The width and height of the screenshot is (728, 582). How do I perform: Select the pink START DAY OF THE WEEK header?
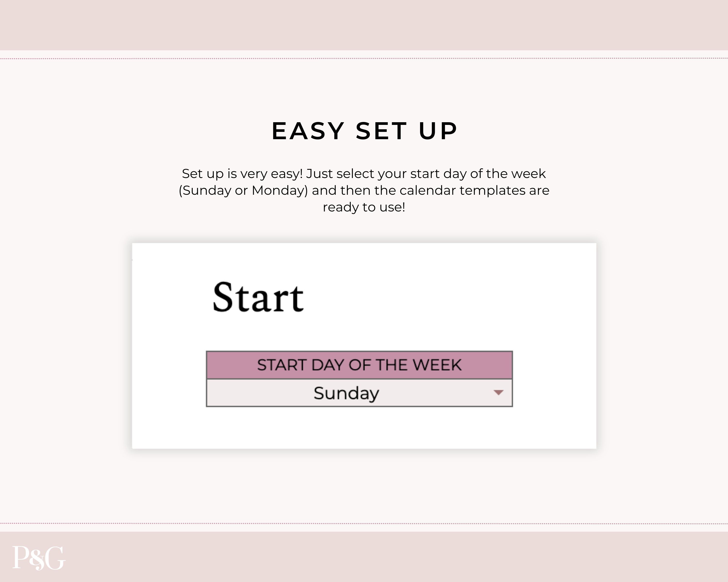(359, 364)
